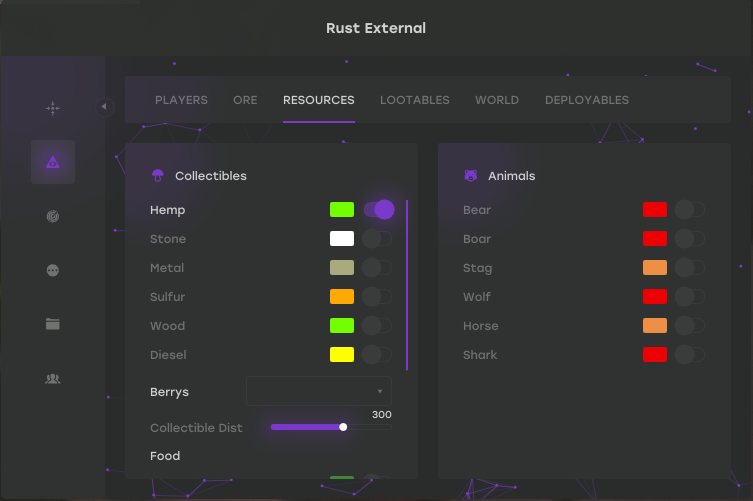Click the bear icon beside Animals
Screen dimensions: 753x501
coord(471,176)
